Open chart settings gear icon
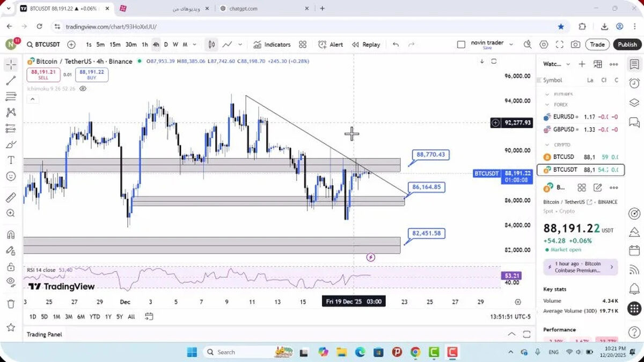Screen dimensions: 644x362 pyautogui.click(x=544, y=45)
